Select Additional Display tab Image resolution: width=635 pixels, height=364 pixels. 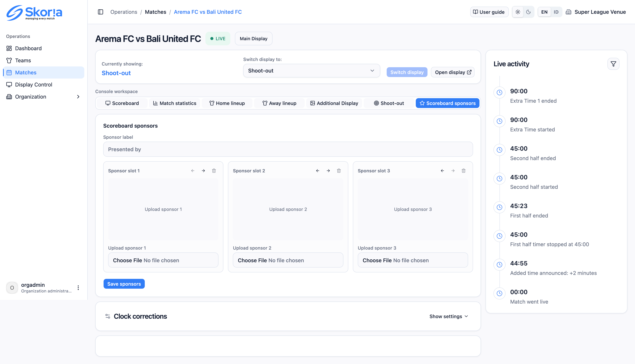334,103
